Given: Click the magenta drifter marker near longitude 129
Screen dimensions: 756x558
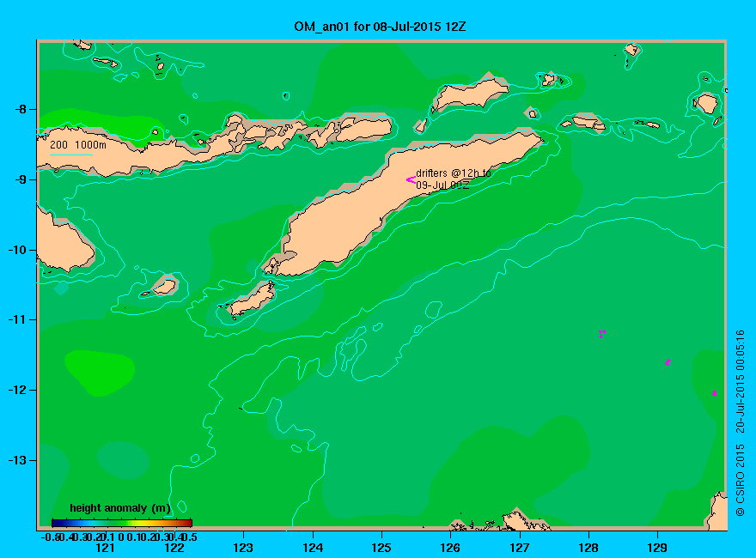Looking at the screenshot, I should (x=668, y=362).
